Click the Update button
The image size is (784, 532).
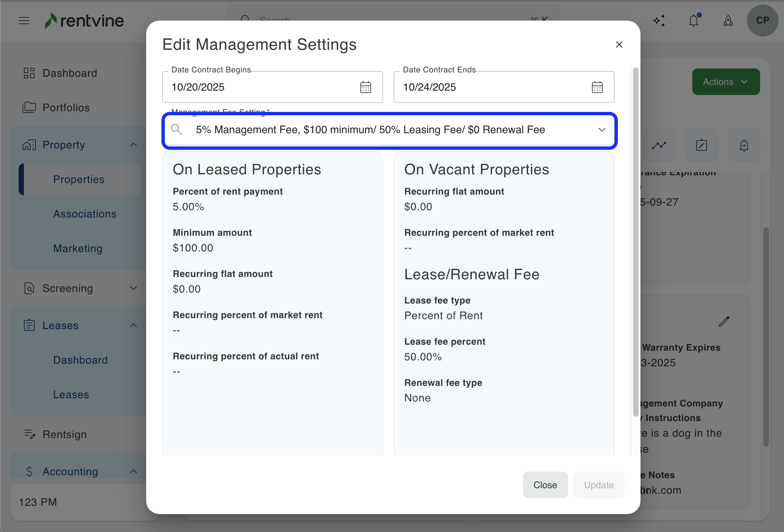click(x=598, y=485)
